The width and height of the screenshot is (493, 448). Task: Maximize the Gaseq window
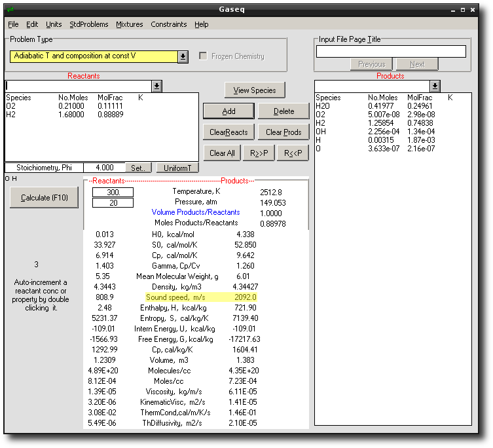tap(463, 10)
